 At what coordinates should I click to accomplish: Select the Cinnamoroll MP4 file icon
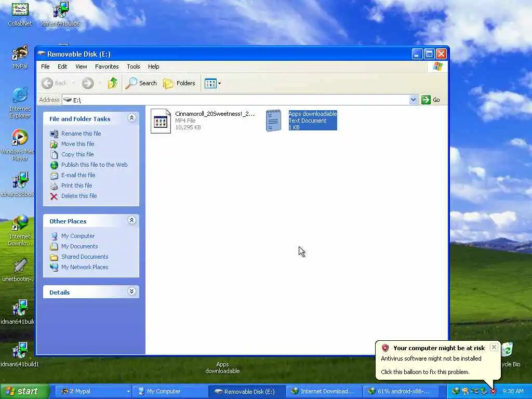161,121
